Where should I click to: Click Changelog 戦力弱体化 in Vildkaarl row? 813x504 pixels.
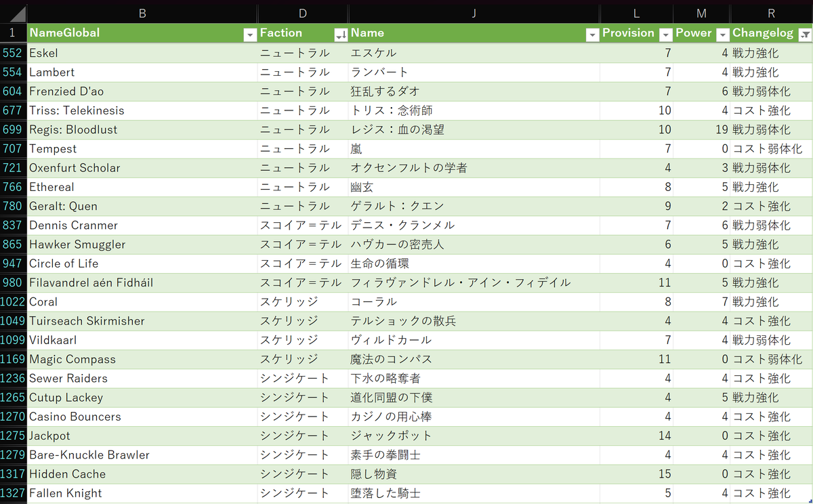[x=771, y=340]
